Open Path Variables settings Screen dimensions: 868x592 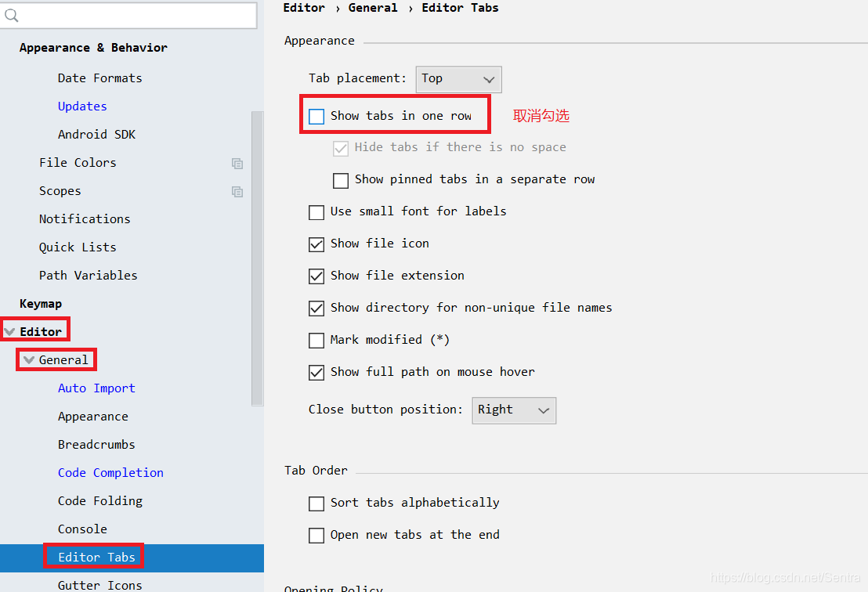(88, 276)
